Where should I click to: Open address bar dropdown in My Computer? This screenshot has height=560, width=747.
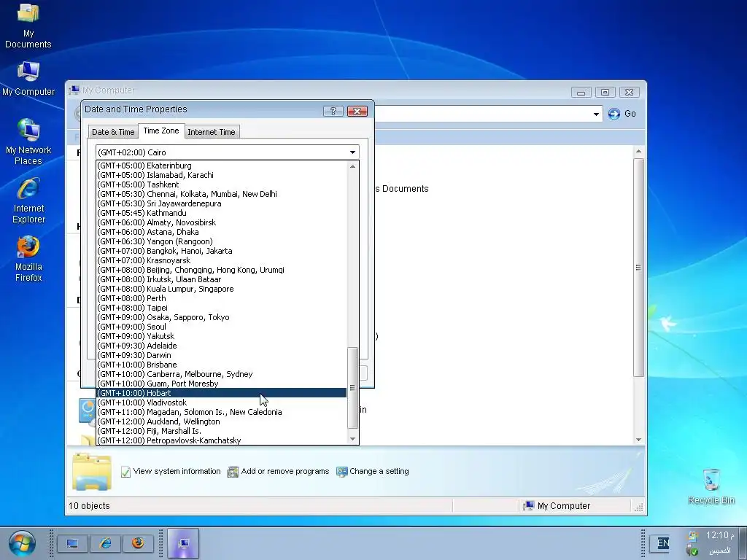[x=596, y=114]
